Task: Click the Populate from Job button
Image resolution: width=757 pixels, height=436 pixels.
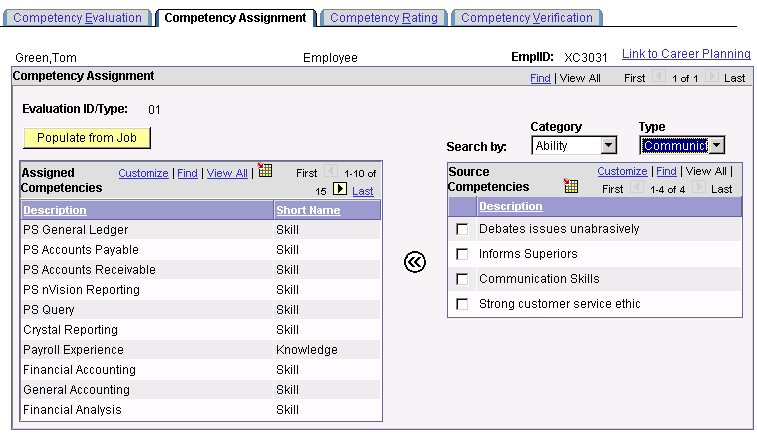Action: 87,138
